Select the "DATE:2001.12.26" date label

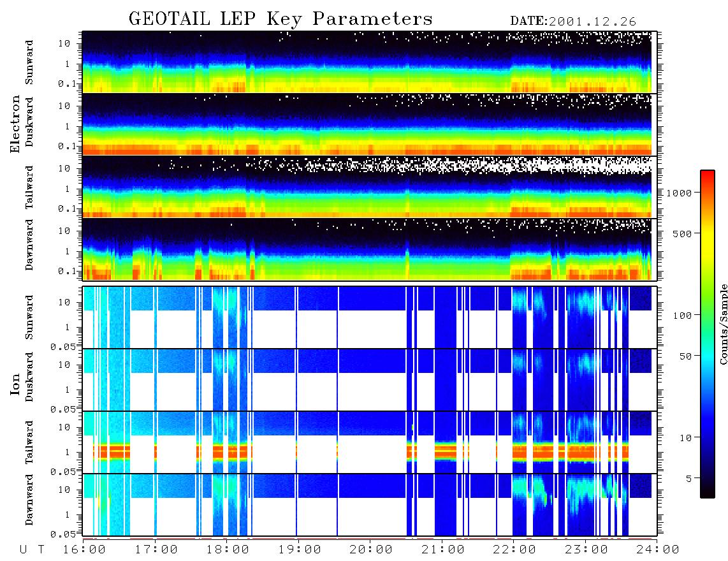(x=573, y=22)
